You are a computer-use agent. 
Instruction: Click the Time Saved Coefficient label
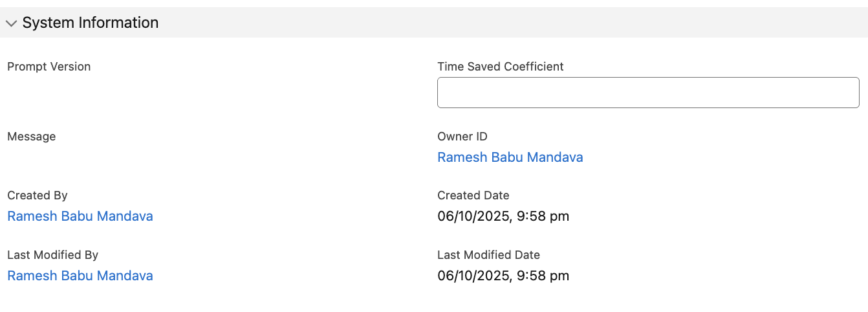pyautogui.click(x=500, y=67)
